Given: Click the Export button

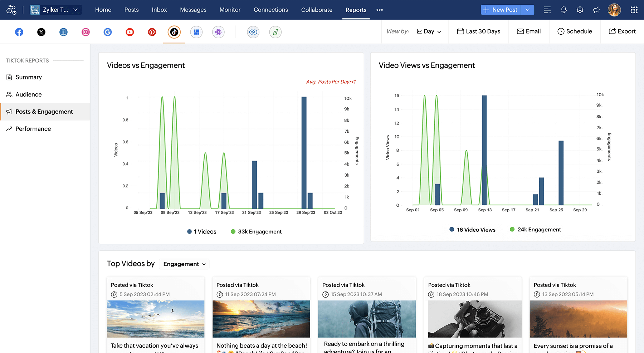Looking at the screenshot, I should pyautogui.click(x=622, y=31).
